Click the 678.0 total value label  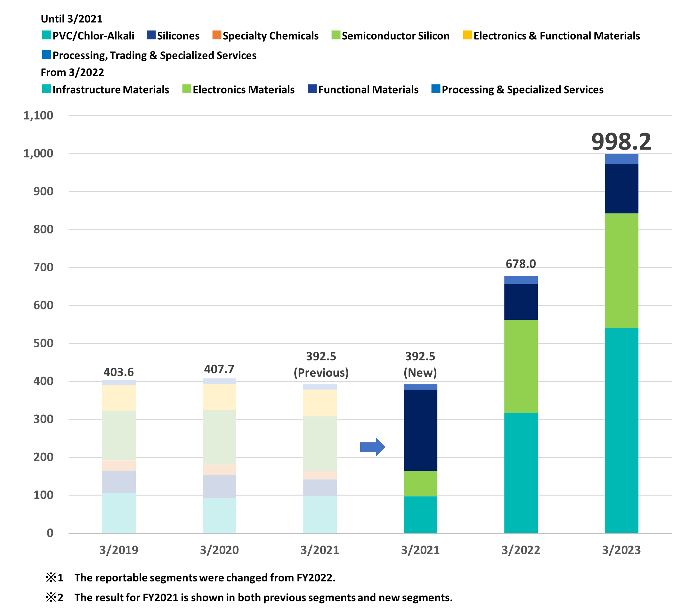coord(521,264)
